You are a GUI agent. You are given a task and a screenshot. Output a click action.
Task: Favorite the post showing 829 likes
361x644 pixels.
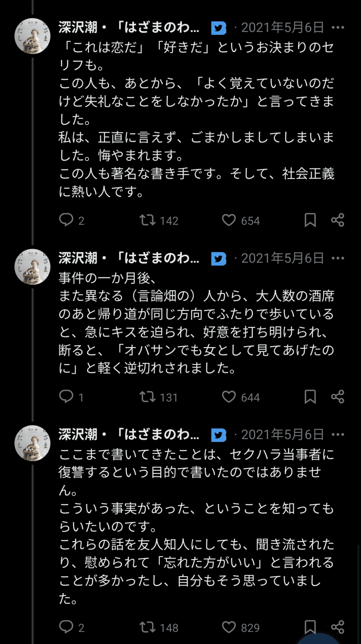pyautogui.click(x=229, y=627)
